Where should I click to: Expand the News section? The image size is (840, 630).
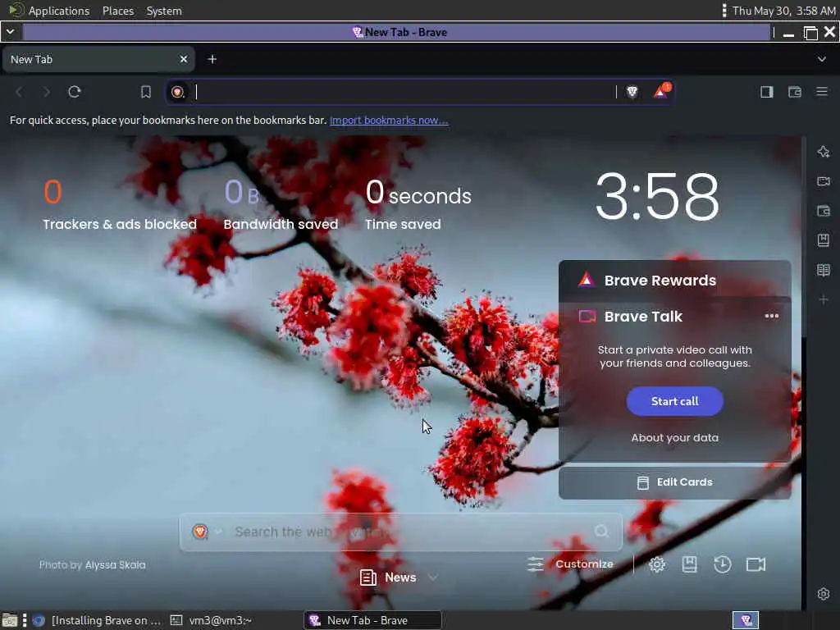click(399, 577)
